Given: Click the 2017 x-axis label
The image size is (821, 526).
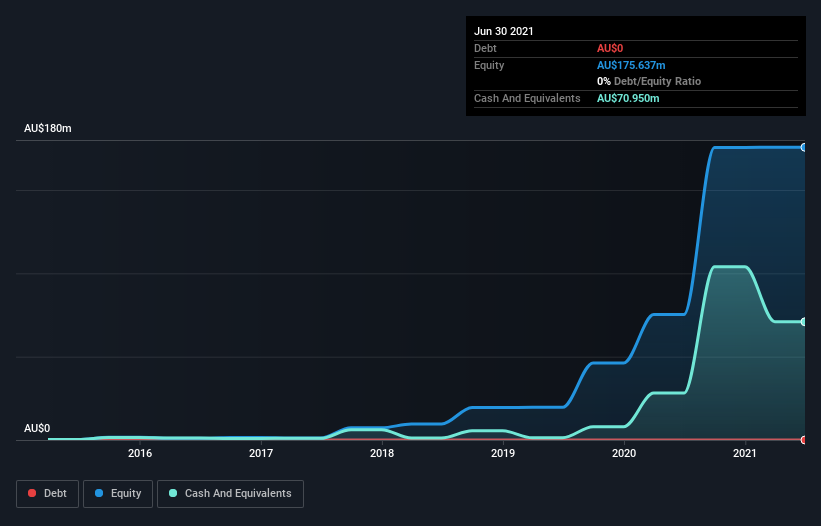Looking at the screenshot, I should (x=261, y=453).
